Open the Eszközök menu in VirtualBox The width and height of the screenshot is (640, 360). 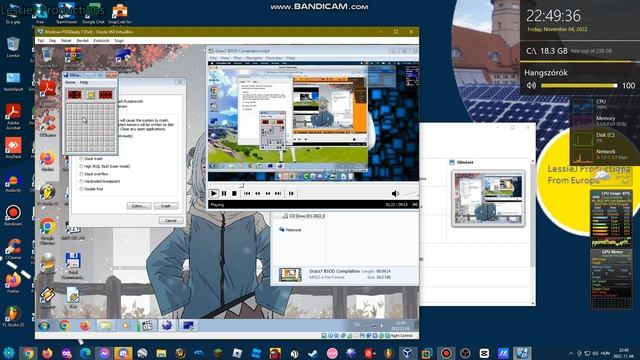pyautogui.click(x=101, y=41)
